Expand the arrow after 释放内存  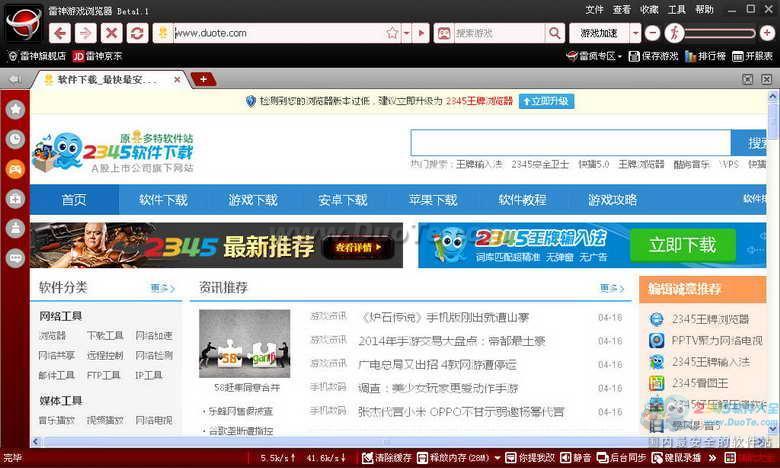click(x=497, y=458)
